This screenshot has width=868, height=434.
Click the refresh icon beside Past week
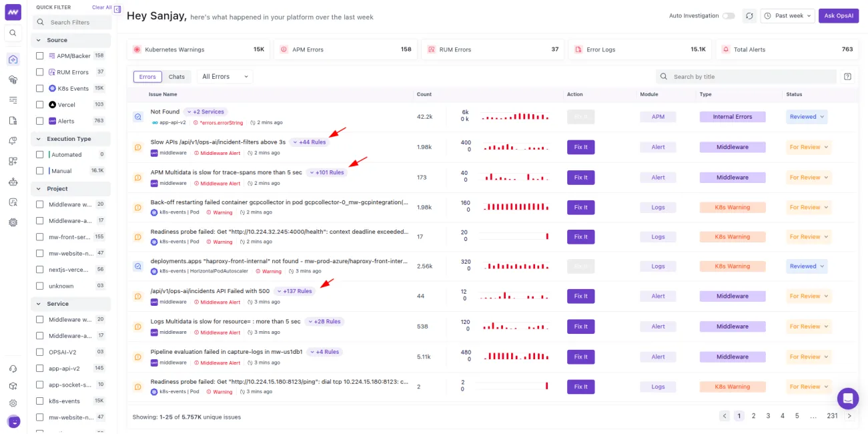749,15
